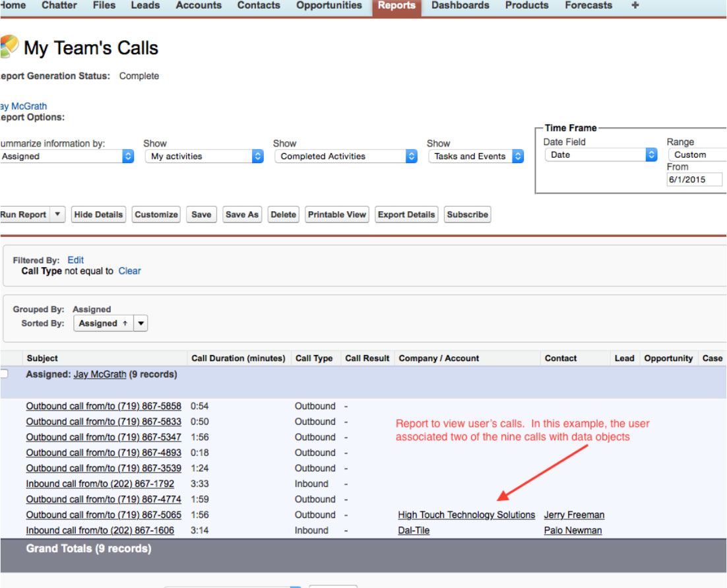Screen dimensions: 727x588
Task: Open the Sorted By arrow menu
Action: [141, 323]
